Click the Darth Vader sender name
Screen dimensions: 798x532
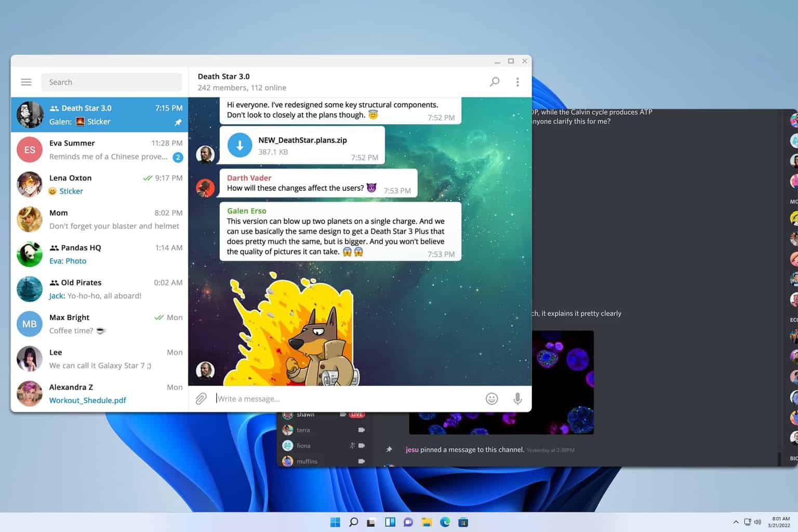(x=249, y=178)
